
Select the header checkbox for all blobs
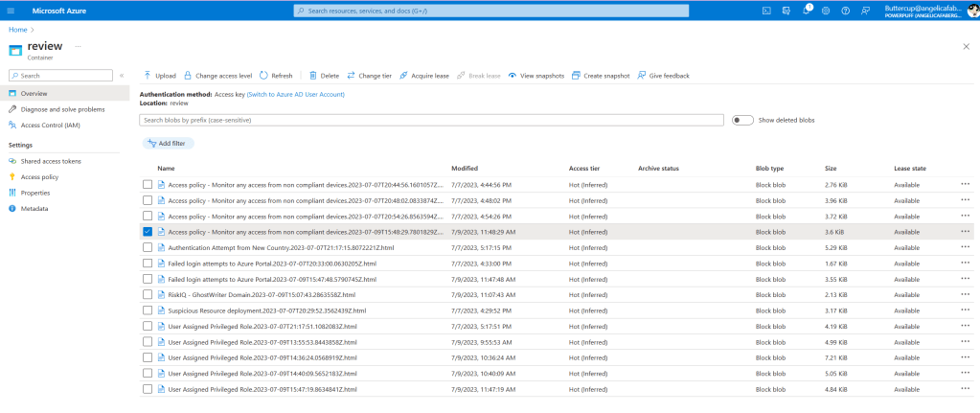147,168
